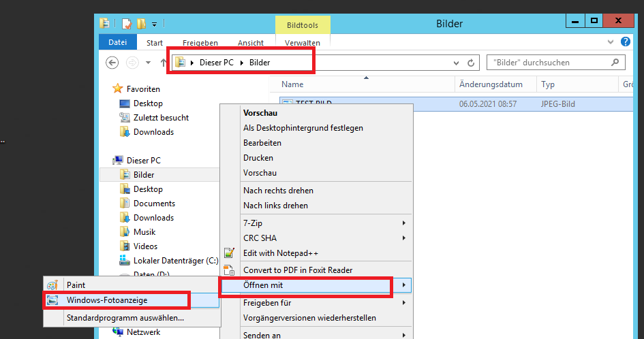Open the Help question mark icon
644x339 pixels.
626,42
